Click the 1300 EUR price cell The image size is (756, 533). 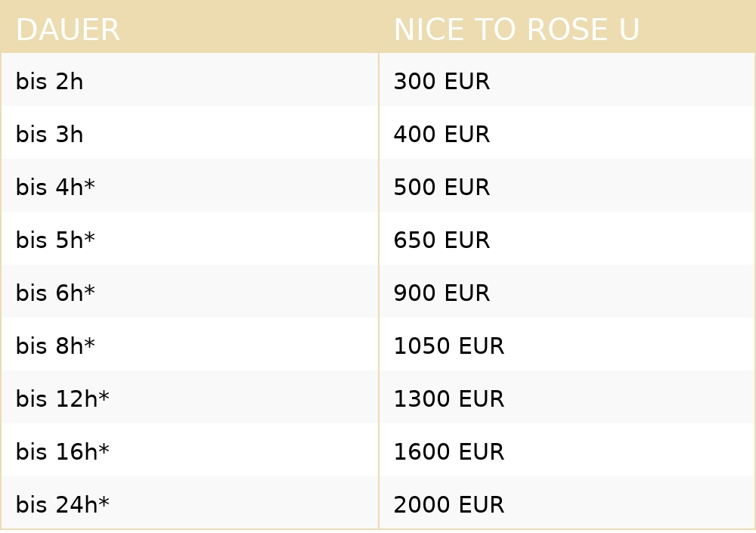448,399
